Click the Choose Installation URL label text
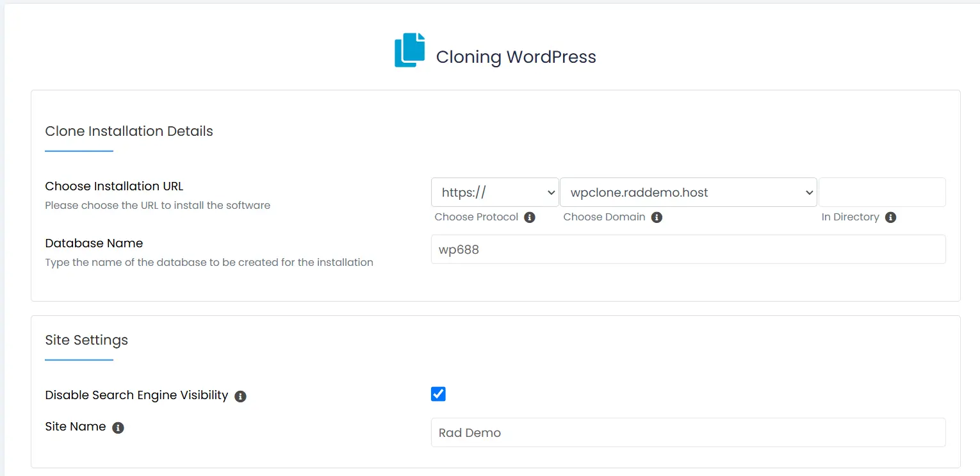The image size is (980, 476). [114, 186]
